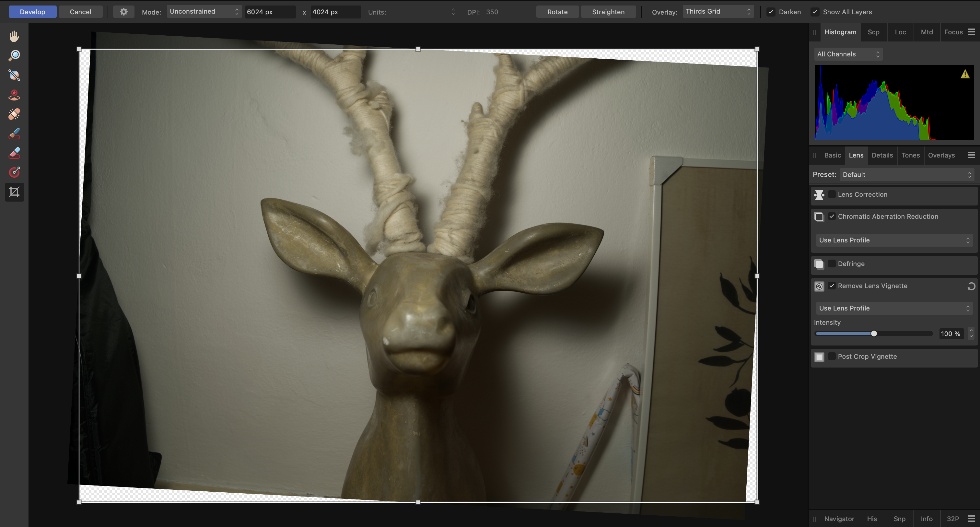Image resolution: width=980 pixels, height=527 pixels.
Task: Select the Overlay Erase tool
Action: point(14,153)
